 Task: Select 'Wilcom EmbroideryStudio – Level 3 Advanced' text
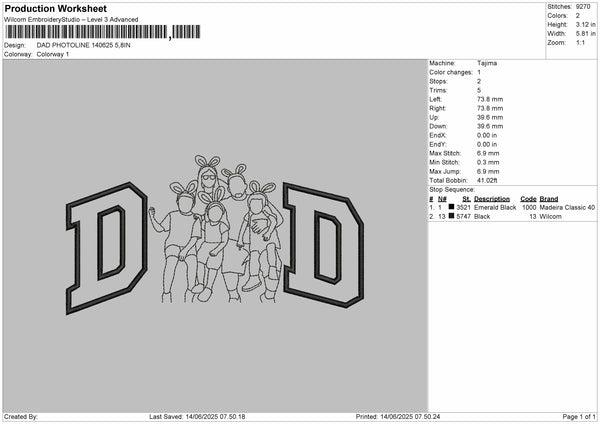[71, 20]
